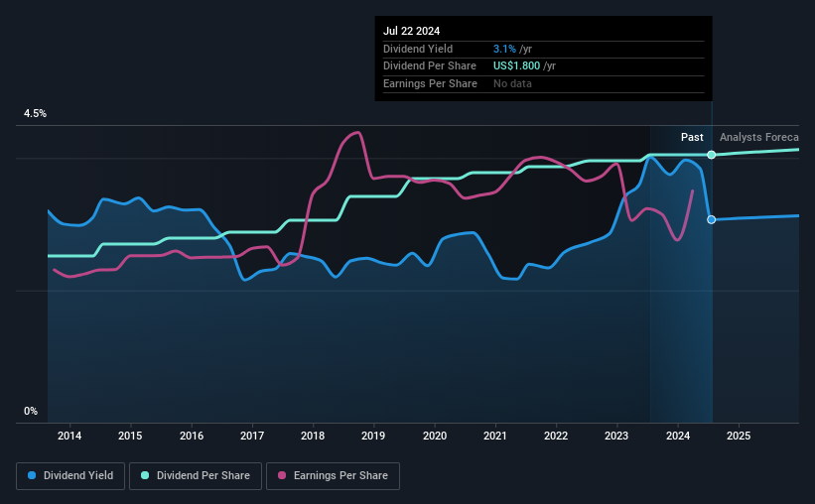Click the 2025 x-axis year label
The height and width of the screenshot is (504, 815).
(739, 436)
